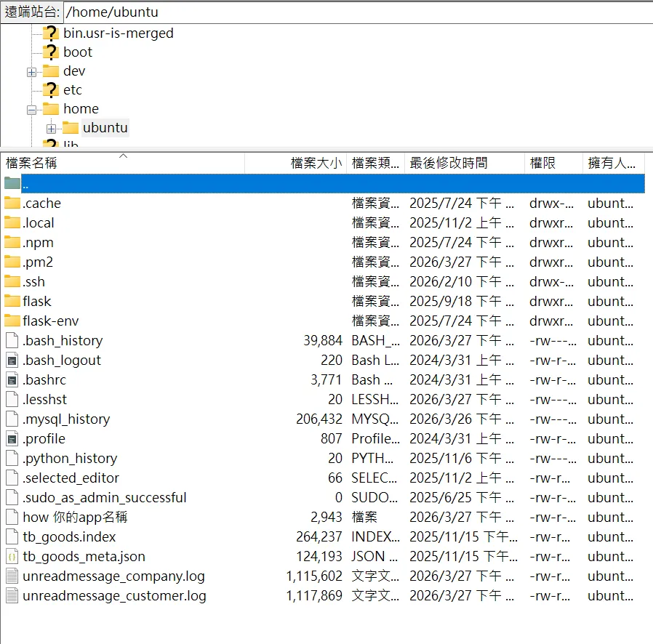
Task: Sort by 最後修改時間 column header
Action: click(448, 164)
